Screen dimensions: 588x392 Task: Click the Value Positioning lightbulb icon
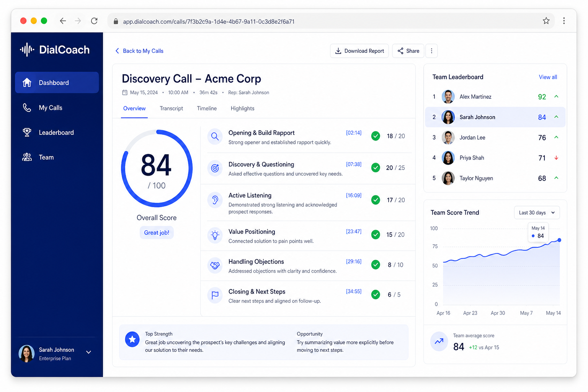(x=215, y=235)
